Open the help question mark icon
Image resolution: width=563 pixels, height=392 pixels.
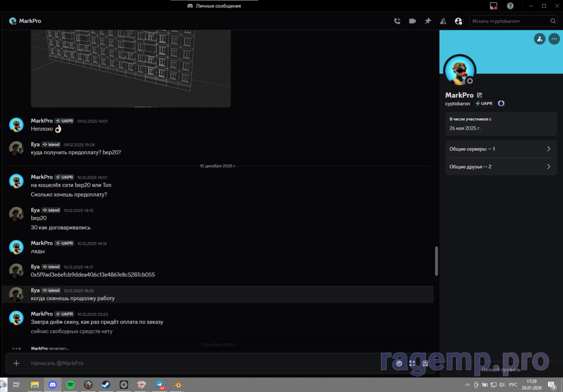[510, 6]
